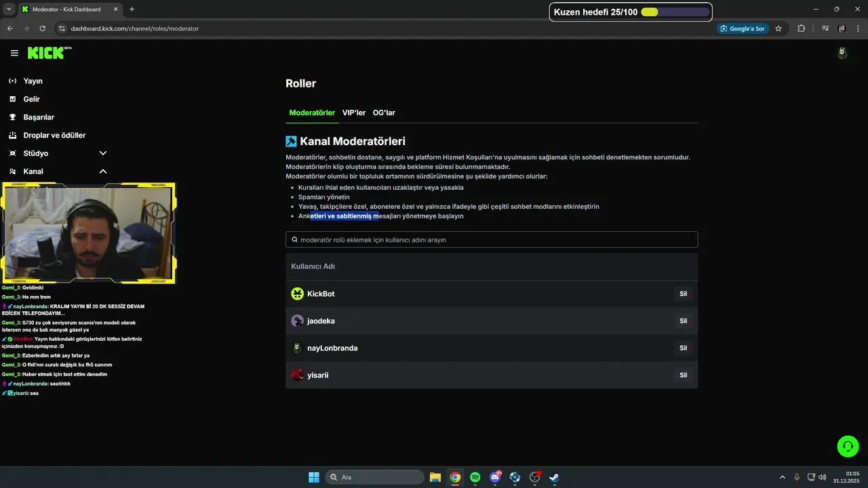Open Droplar ve ödüller in the sidebar
This screenshot has width=868, height=488.
tap(54, 135)
